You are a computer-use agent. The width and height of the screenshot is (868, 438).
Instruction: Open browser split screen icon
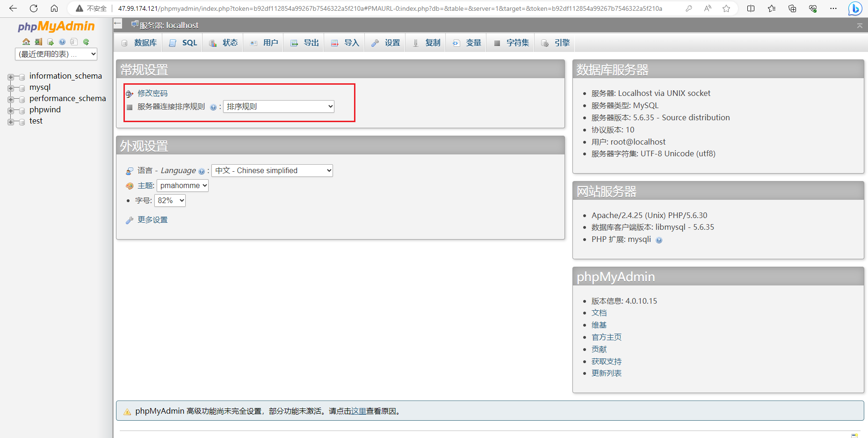click(751, 8)
